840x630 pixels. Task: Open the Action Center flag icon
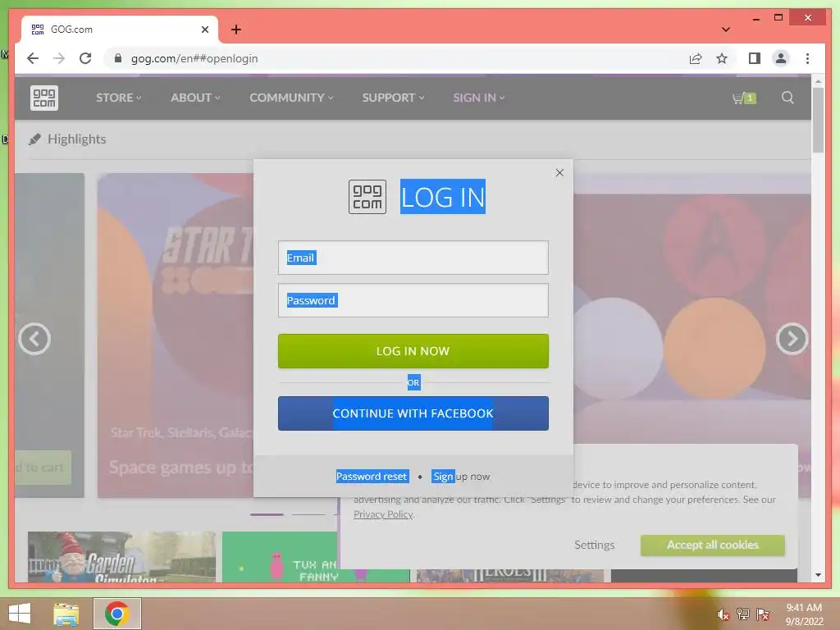click(x=763, y=614)
